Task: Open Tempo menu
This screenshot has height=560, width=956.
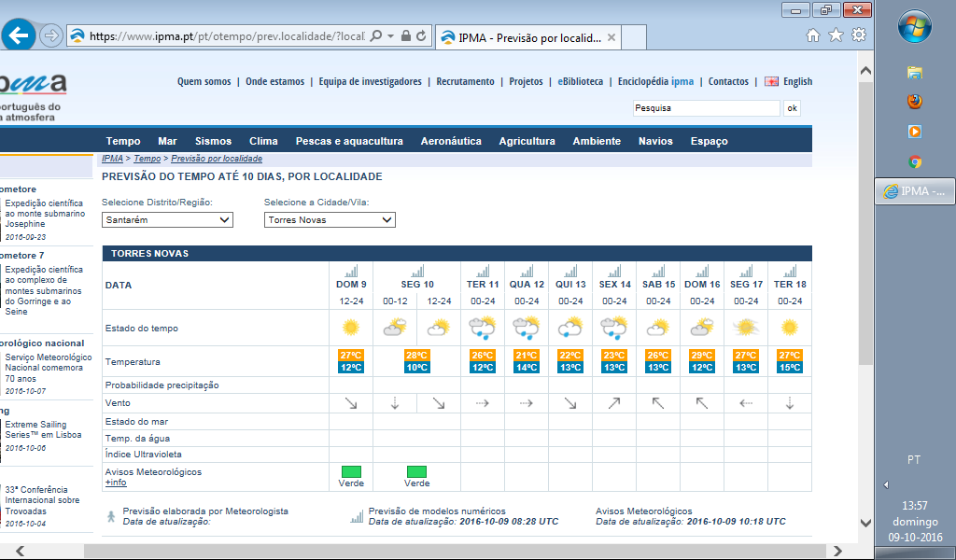Action: [123, 141]
